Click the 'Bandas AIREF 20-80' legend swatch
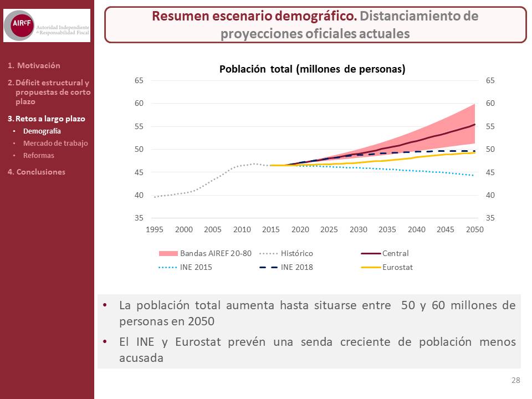Screen dimensions: 532x399 coord(168,253)
